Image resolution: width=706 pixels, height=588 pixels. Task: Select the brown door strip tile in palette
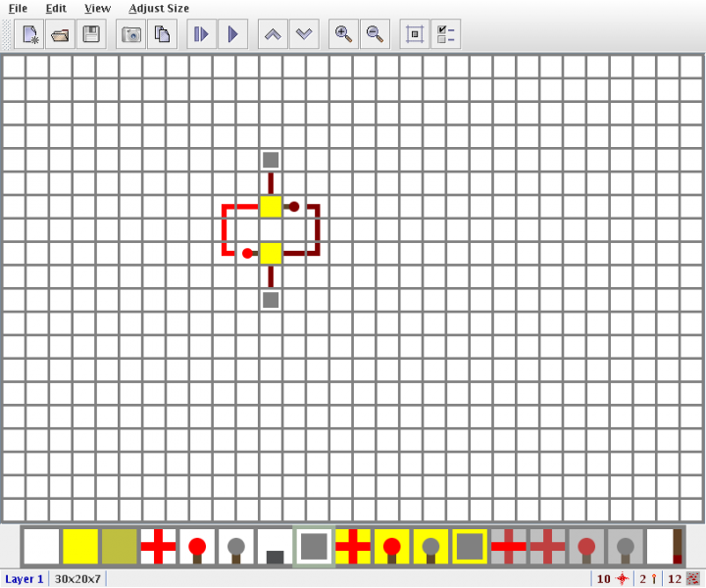[x=665, y=546]
